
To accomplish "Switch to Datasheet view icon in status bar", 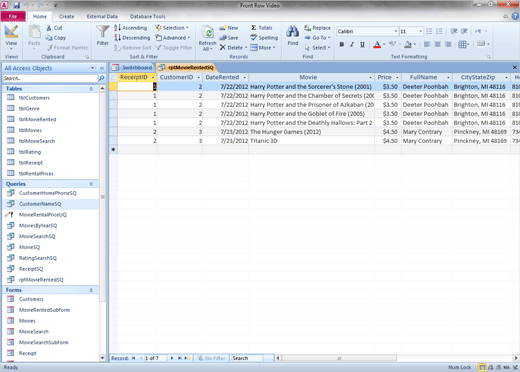I will [x=482, y=367].
